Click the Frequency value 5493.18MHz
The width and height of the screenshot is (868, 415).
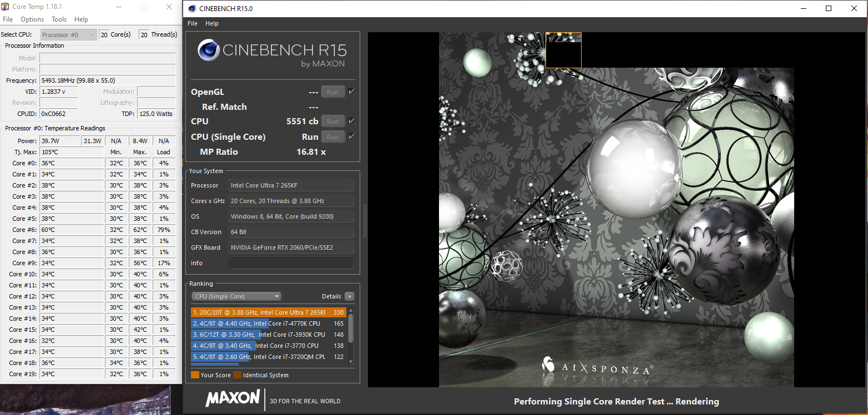coord(108,80)
